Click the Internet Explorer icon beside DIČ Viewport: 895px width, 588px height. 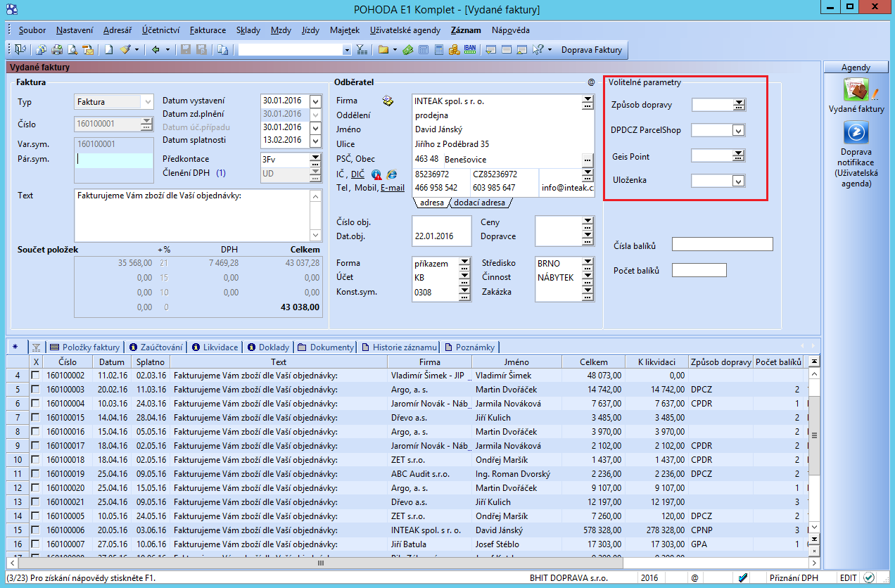[392, 174]
